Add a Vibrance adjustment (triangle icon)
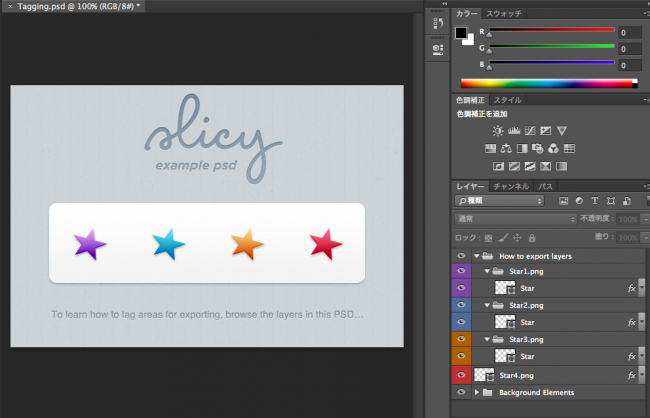This screenshot has width=650, height=418. (562, 131)
